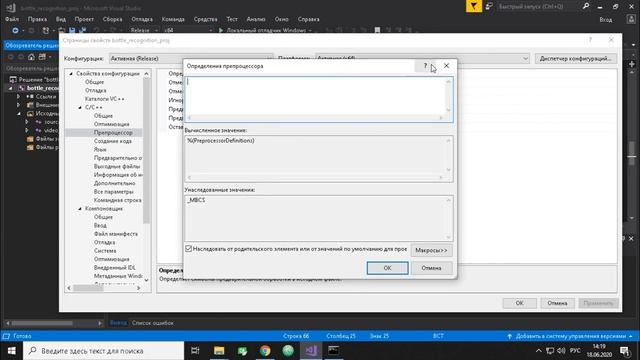Select Создание кода in the property tree
The image size is (640, 360).
[113, 141]
